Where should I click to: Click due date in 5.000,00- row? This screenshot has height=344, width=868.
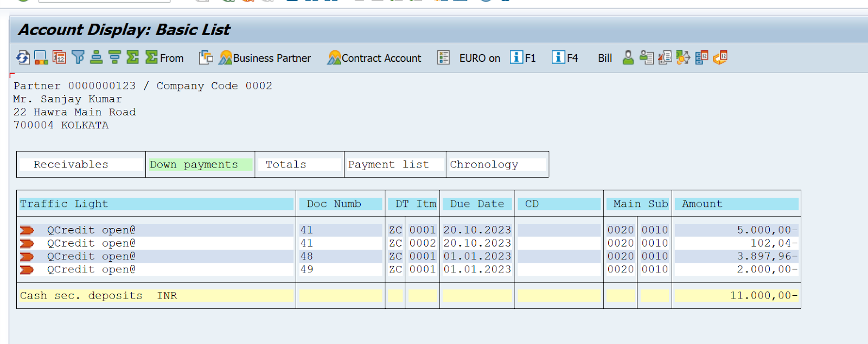click(x=477, y=230)
